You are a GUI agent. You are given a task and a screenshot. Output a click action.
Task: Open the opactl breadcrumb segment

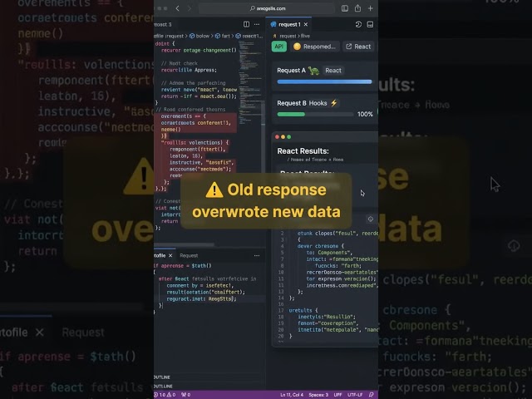(249, 36)
